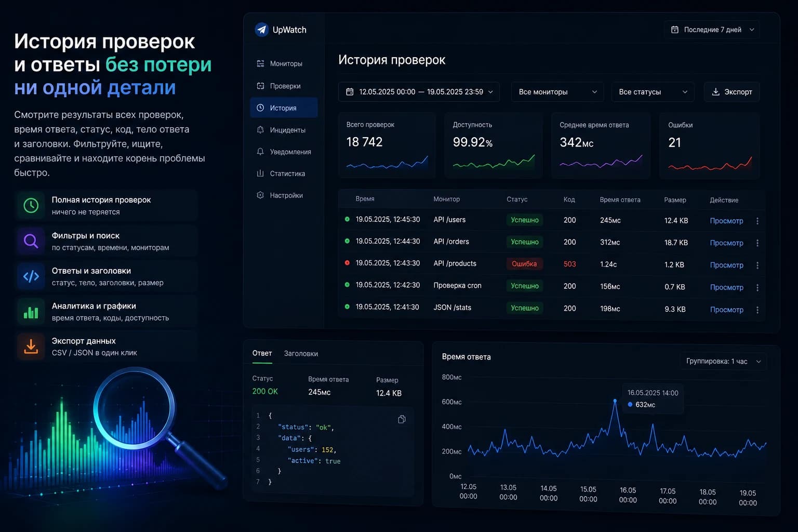
Task: Click the Всего проверок 18 742 card
Action: point(387,145)
